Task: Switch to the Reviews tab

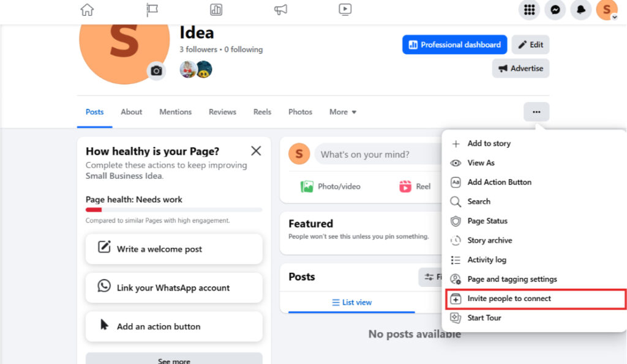Action: tap(222, 112)
